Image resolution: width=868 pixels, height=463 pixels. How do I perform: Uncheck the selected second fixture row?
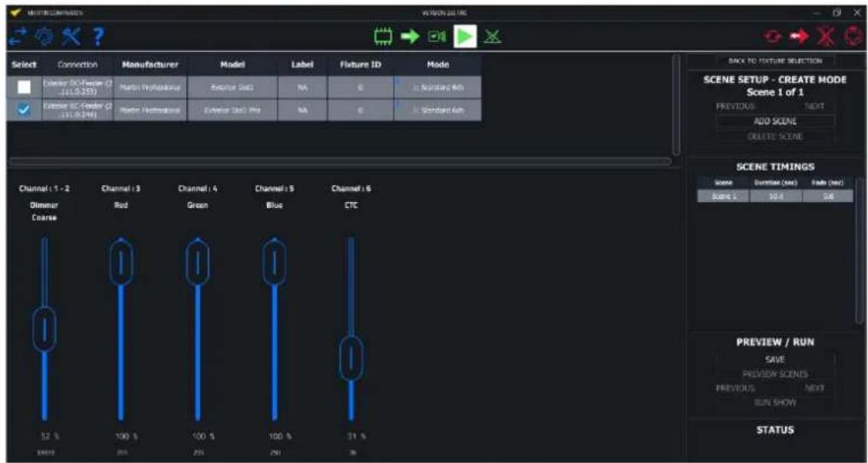pos(24,110)
